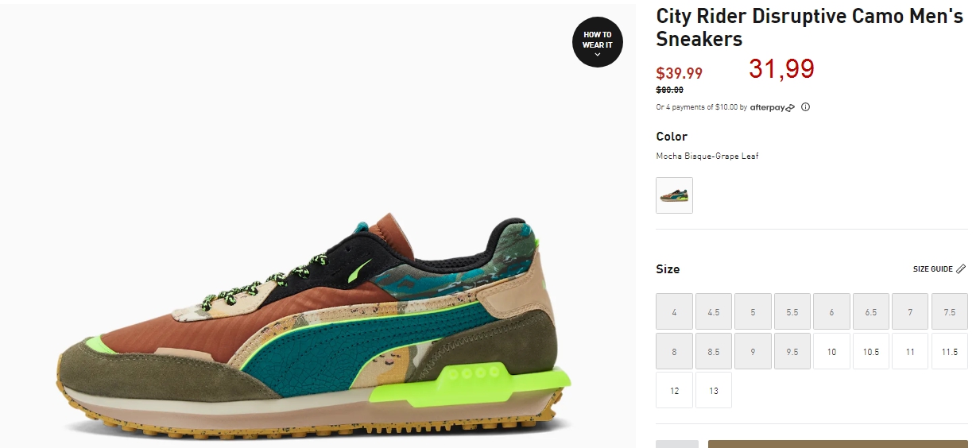Click the $39.99 sale price
This screenshot has width=980, height=448.
(x=680, y=73)
